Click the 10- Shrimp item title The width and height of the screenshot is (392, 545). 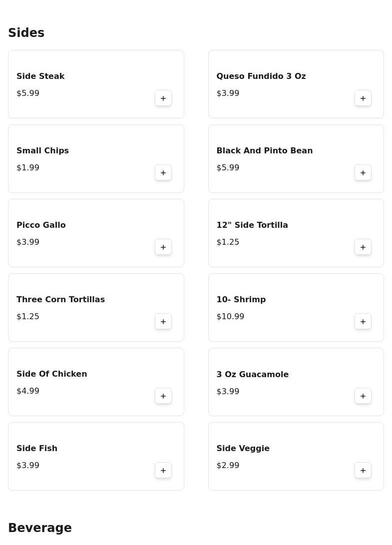coord(241,299)
